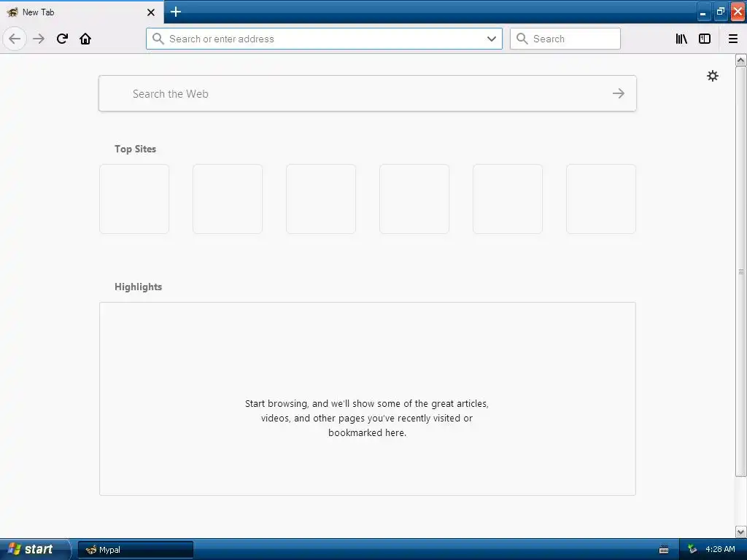747x560 pixels.
Task: Open a new tab with plus button
Action: pyautogui.click(x=176, y=12)
